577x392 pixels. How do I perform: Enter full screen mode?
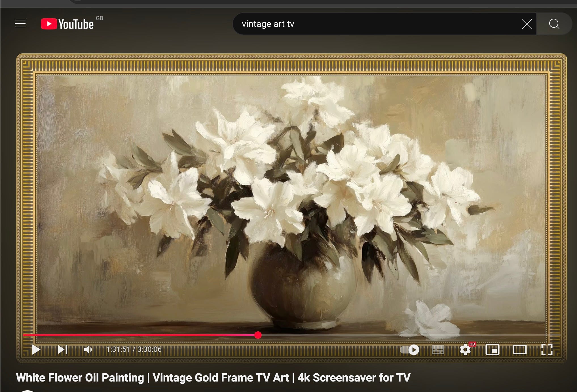click(547, 350)
